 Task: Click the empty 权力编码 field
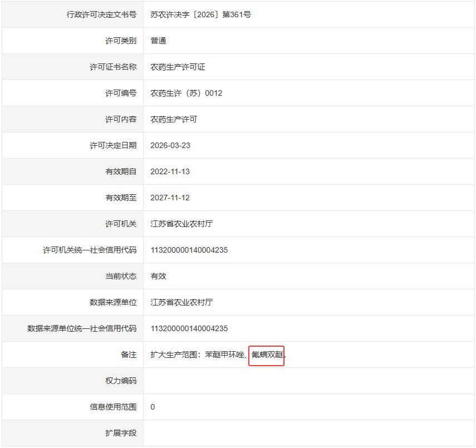click(x=223, y=380)
